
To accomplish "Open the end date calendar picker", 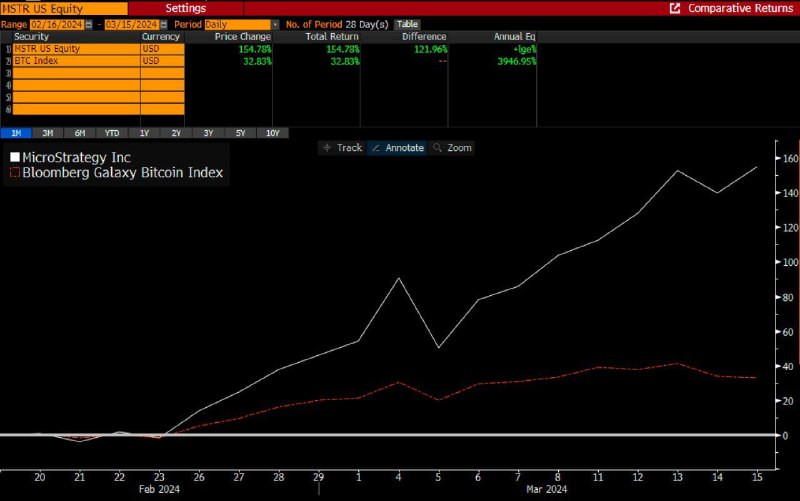I will (163, 24).
